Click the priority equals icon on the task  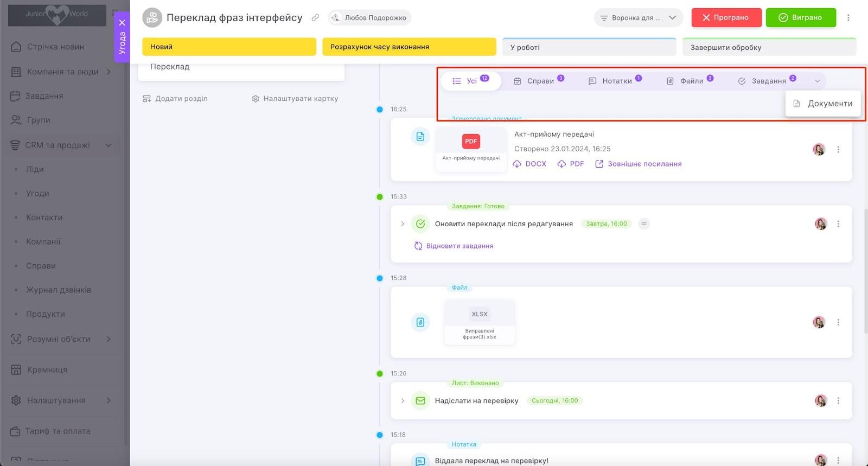(x=644, y=224)
